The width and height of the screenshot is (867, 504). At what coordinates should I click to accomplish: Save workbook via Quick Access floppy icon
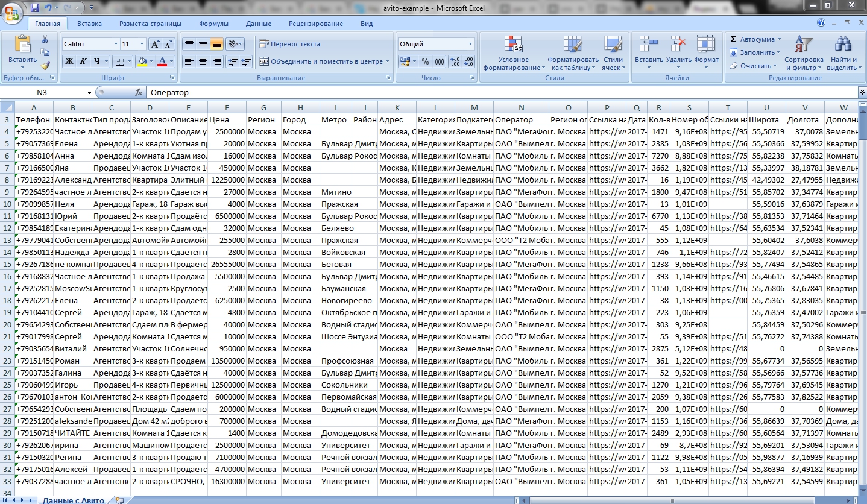(35, 8)
